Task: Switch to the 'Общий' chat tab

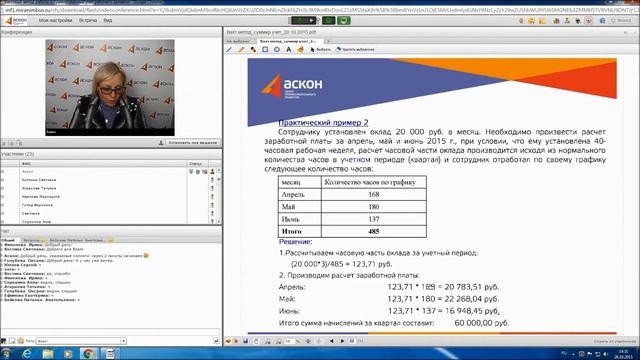Action: coord(8,240)
